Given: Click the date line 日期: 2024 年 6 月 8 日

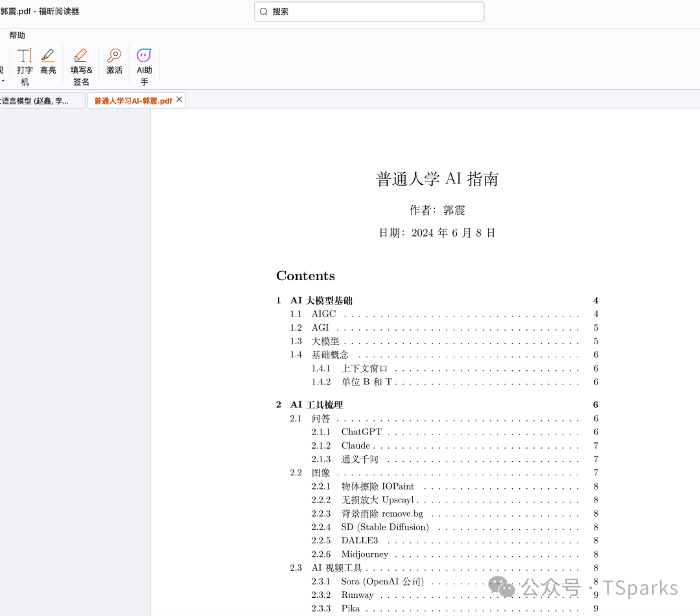Looking at the screenshot, I should 437,233.
